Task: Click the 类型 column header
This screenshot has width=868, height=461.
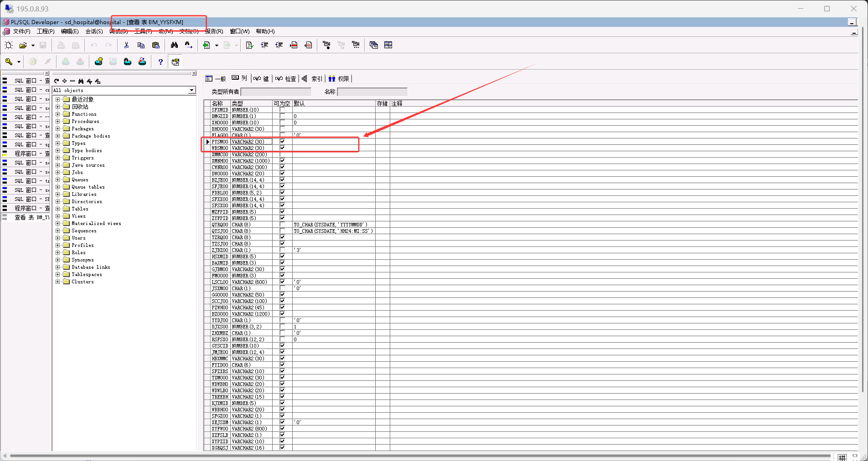Action: click(251, 103)
